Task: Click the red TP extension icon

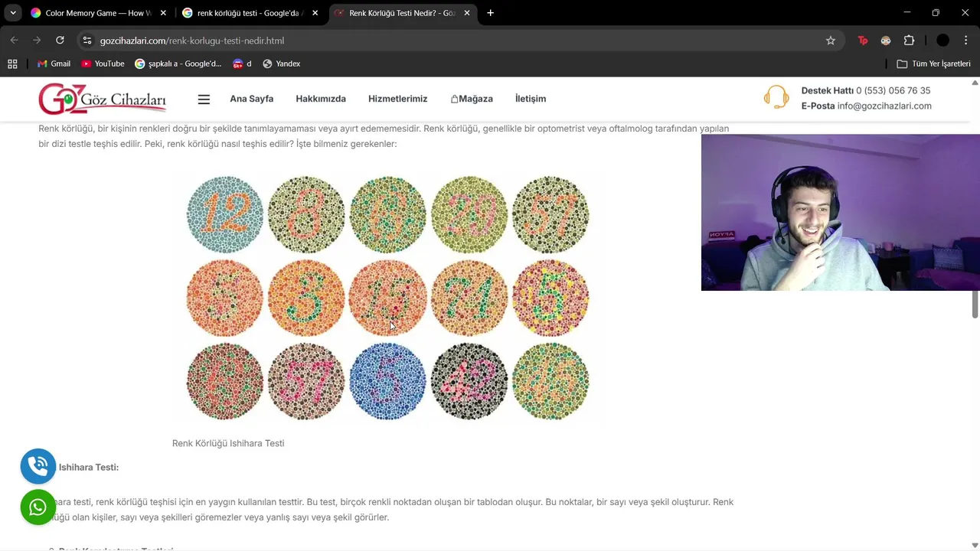Action: [x=863, y=41]
